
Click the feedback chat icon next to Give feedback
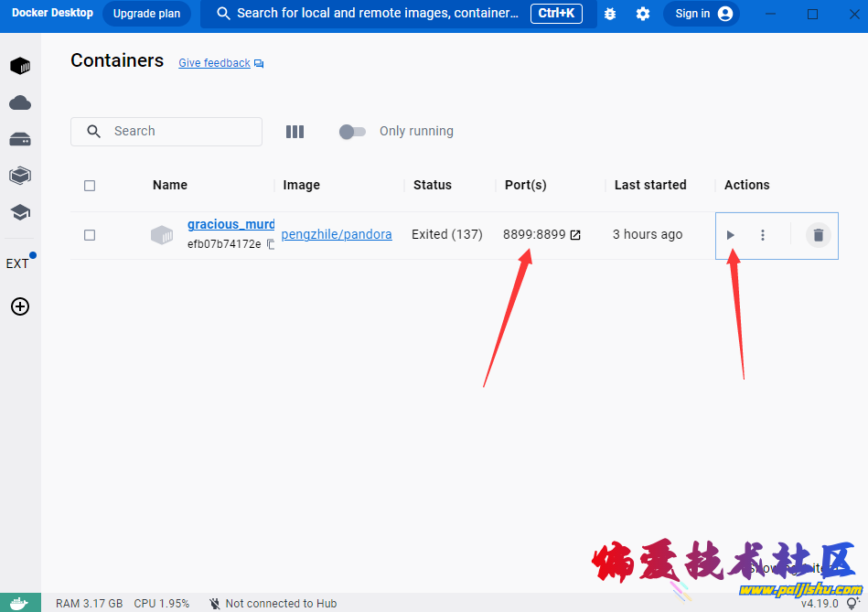coord(259,64)
